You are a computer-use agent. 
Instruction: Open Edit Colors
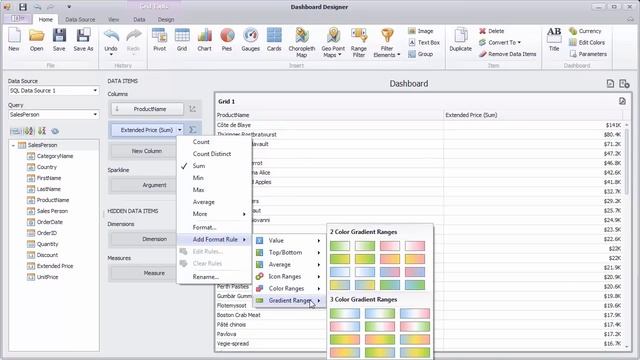(x=587, y=42)
